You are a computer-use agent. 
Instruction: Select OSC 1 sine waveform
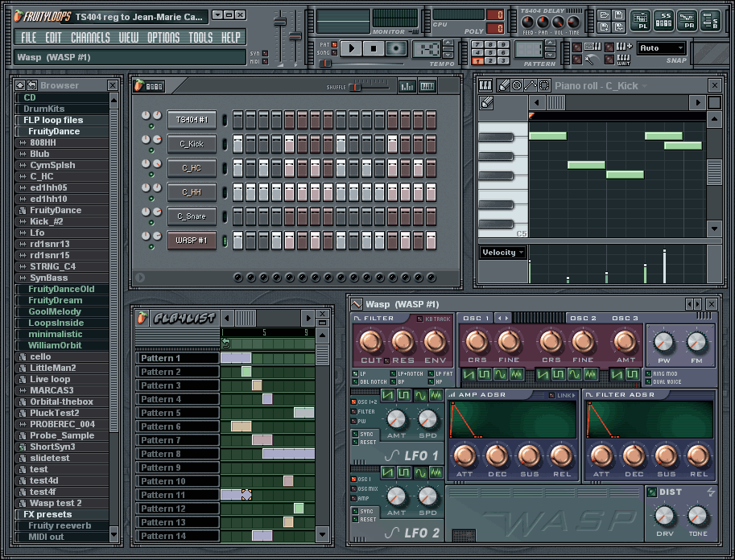pyautogui.click(x=500, y=374)
